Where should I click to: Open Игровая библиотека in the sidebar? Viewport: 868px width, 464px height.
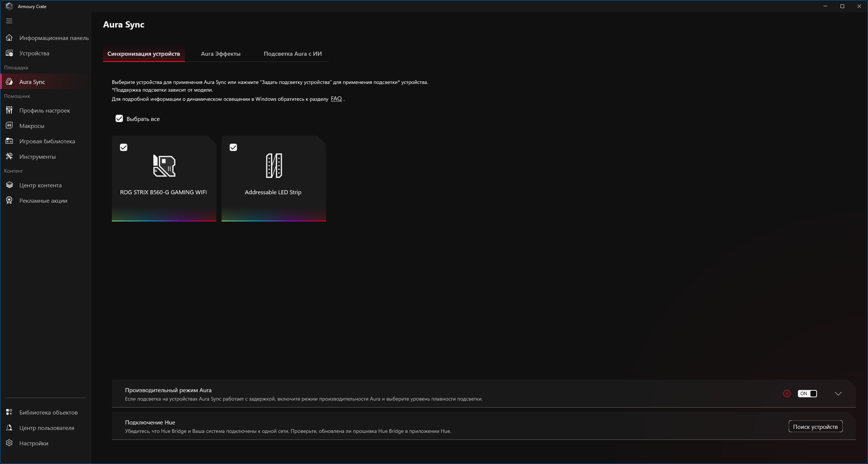pyautogui.click(x=46, y=141)
